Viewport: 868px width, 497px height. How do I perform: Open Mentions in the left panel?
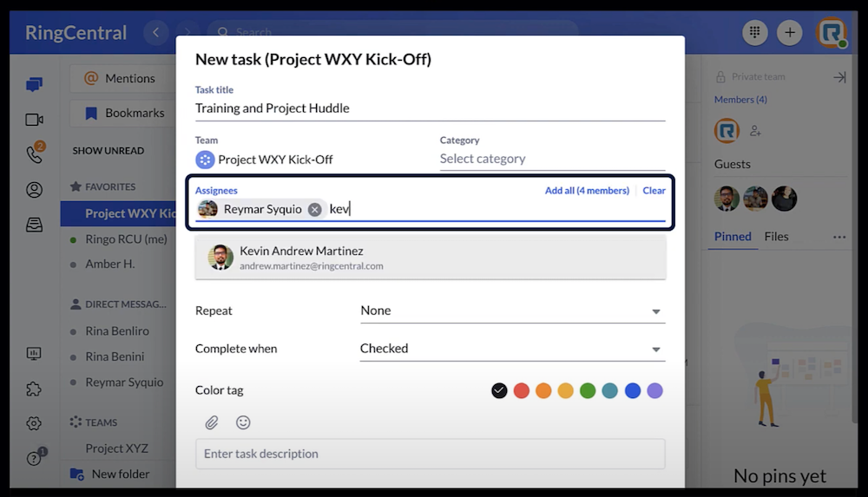[x=123, y=79]
